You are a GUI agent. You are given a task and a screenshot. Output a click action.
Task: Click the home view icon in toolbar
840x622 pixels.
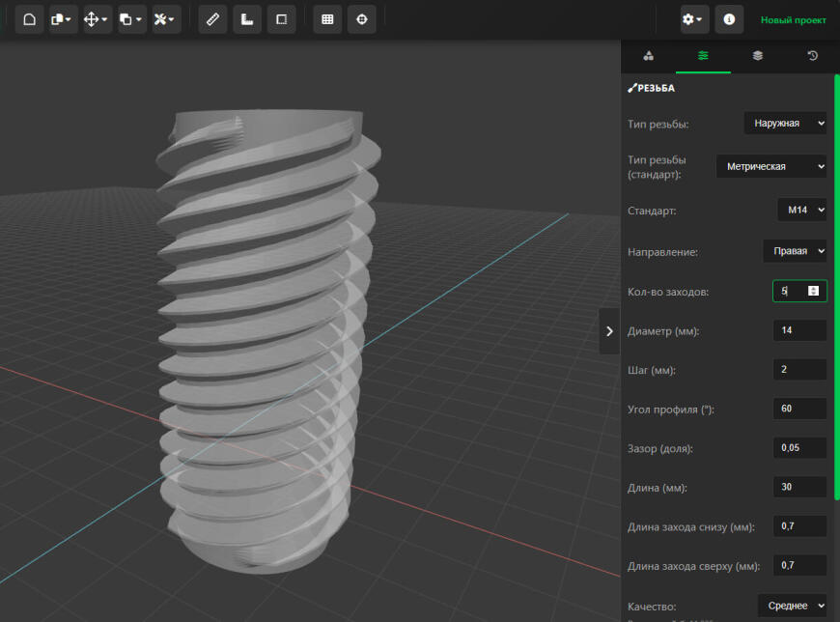pyautogui.click(x=30, y=20)
